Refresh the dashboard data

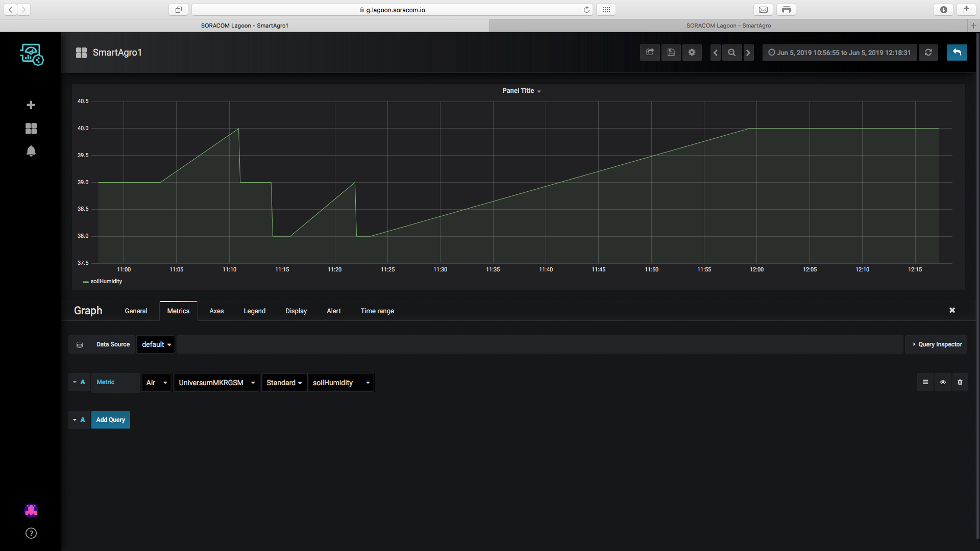pyautogui.click(x=928, y=53)
